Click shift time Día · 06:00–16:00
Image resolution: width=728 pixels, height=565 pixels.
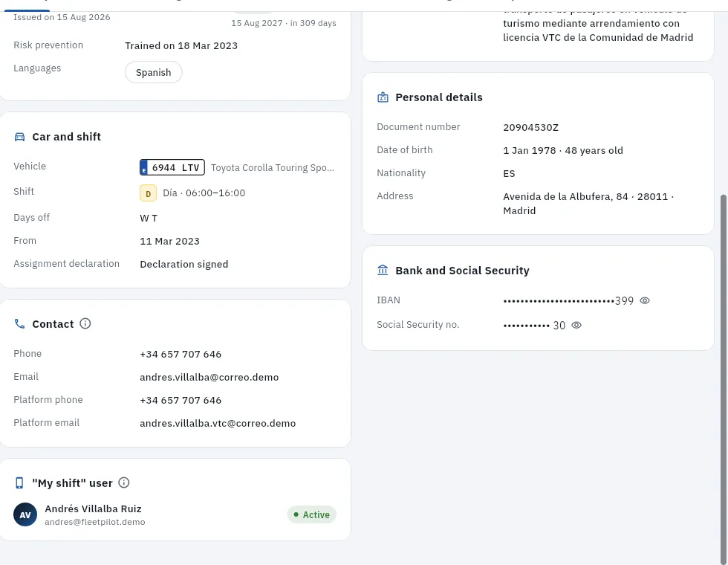(204, 193)
